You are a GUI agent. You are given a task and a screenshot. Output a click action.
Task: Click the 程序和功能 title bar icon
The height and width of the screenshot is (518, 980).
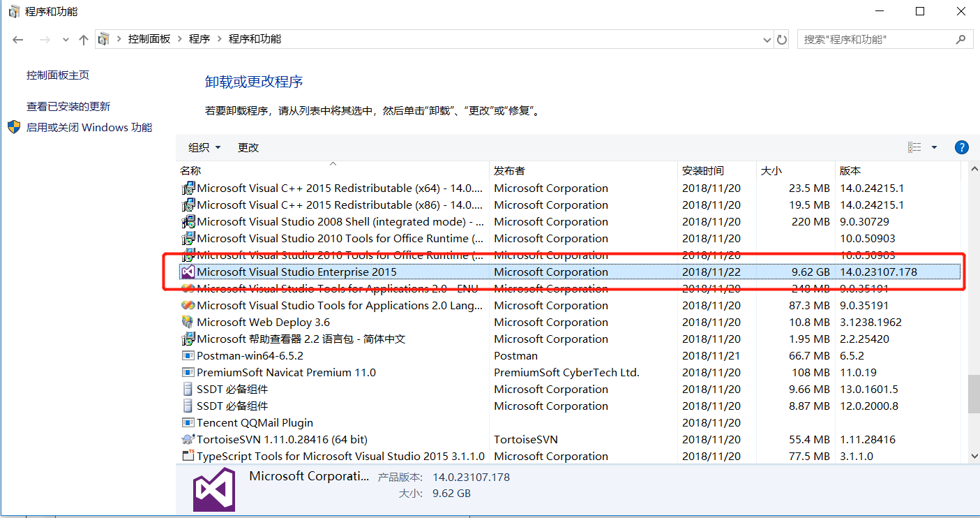[x=14, y=11]
